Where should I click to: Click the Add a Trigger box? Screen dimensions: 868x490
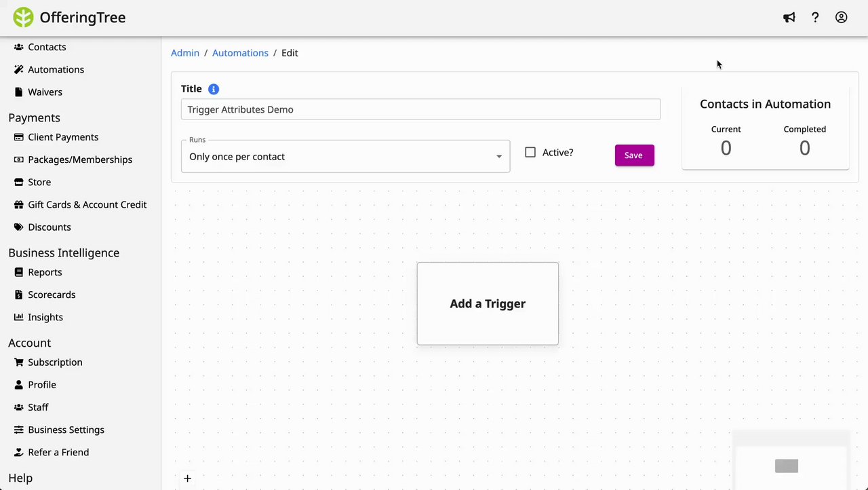(488, 303)
